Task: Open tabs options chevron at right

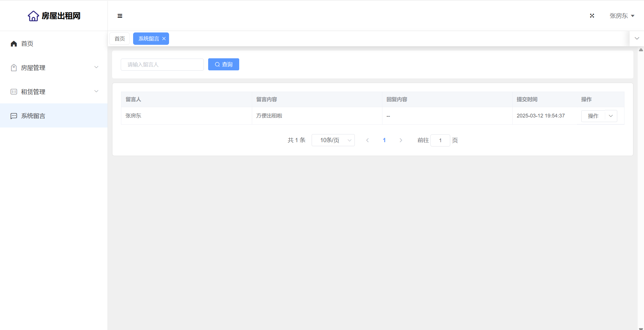Action: pos(637,38)
